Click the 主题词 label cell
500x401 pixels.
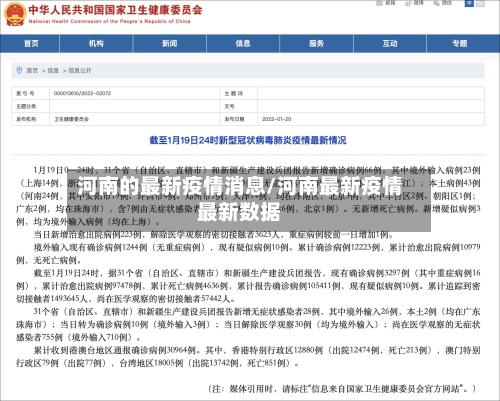[x=239, y=93]
